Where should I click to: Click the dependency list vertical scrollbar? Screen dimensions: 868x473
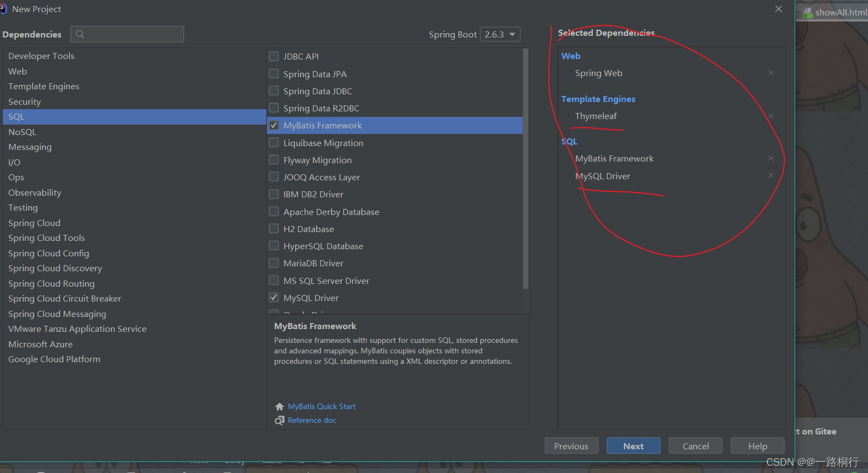coord(526,169)
